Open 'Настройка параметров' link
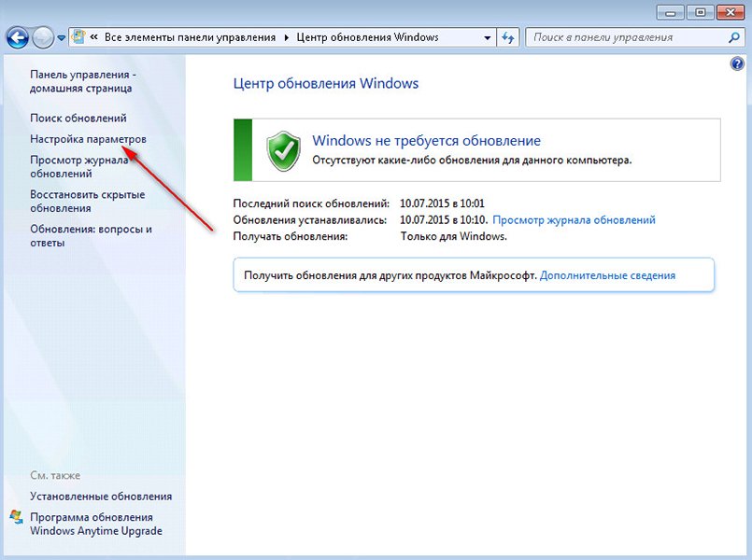 [x=88, y=139]
